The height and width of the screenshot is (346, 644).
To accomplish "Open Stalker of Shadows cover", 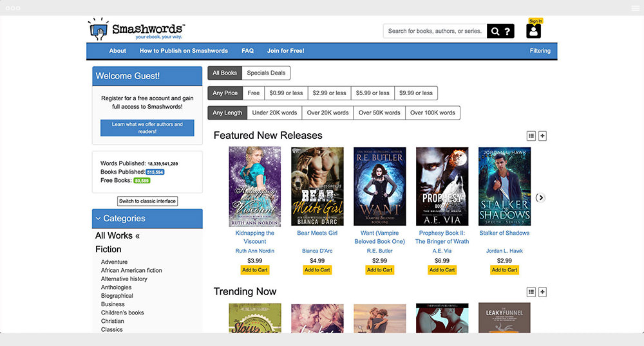I will 504,187.
